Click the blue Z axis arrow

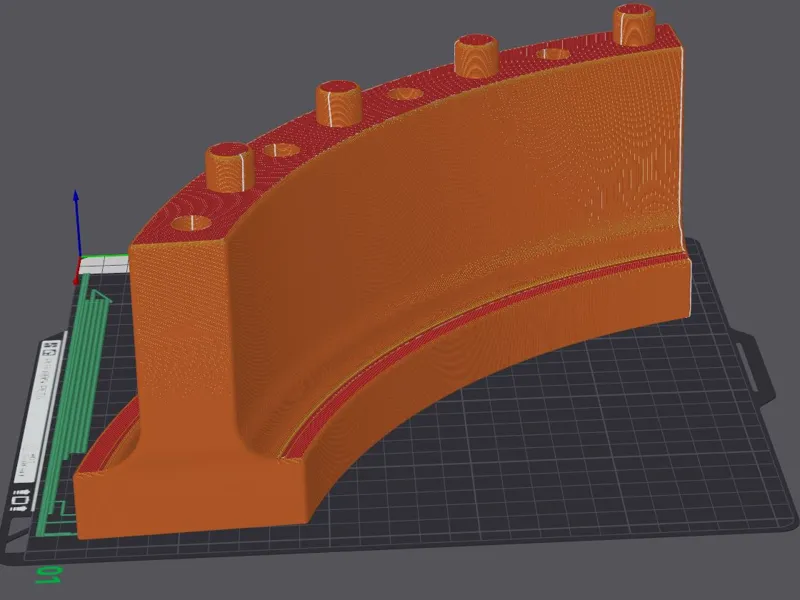77,223
